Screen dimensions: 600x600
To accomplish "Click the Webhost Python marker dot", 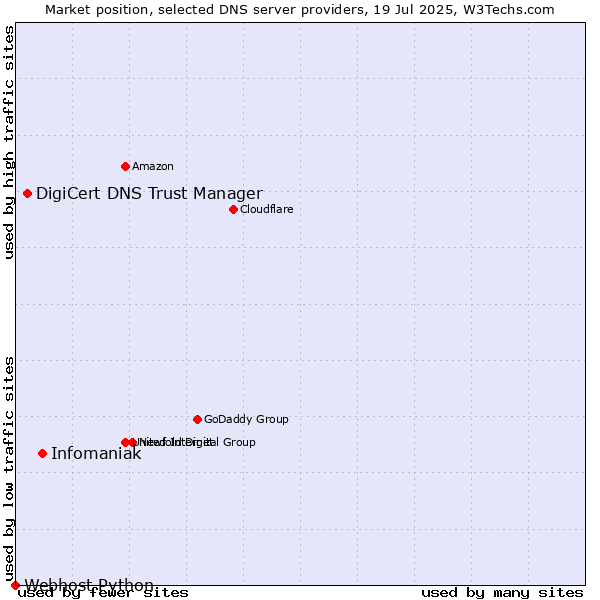I will point(15,585).
